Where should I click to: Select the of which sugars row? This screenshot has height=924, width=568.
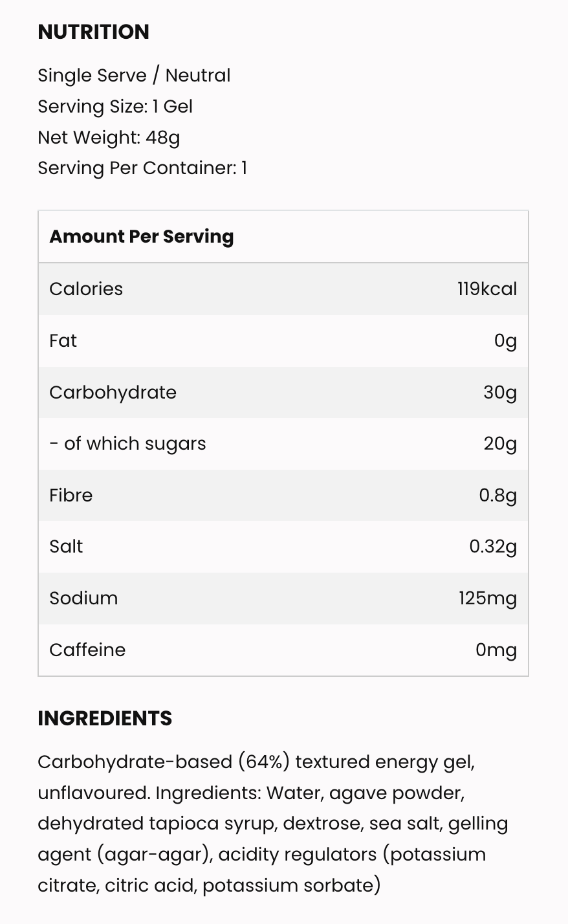click(x=283, y=444)
